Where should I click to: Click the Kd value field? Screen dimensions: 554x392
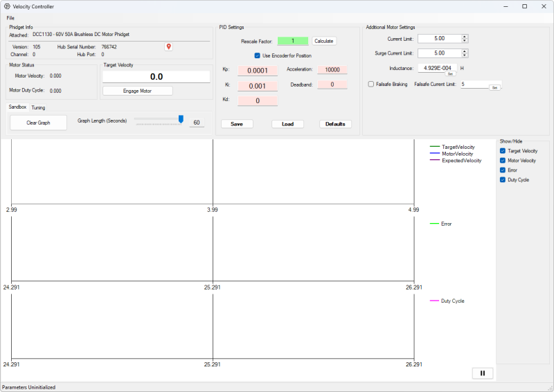coord(258,100)
